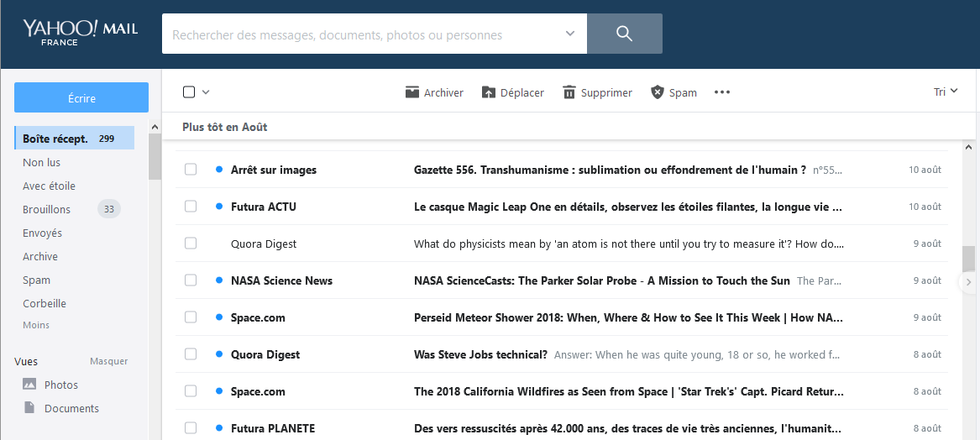The image size is (980, 440).
Task: Select the Futura ACTU email checkbox
Action: point(191,207)
